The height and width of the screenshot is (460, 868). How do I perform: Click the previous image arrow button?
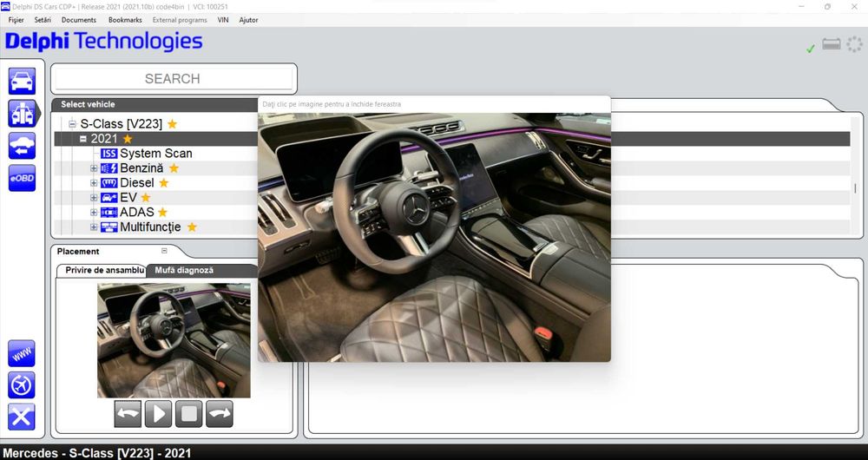click(128, 414)
